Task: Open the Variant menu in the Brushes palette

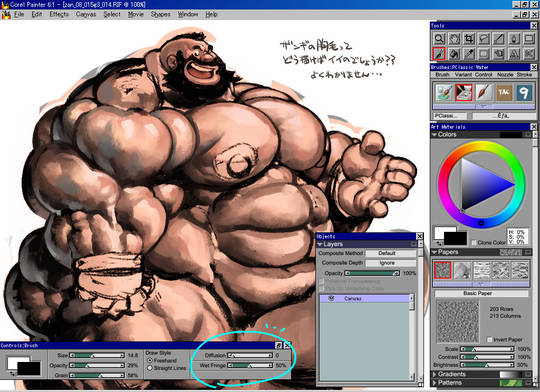Action: click(463, 74)
